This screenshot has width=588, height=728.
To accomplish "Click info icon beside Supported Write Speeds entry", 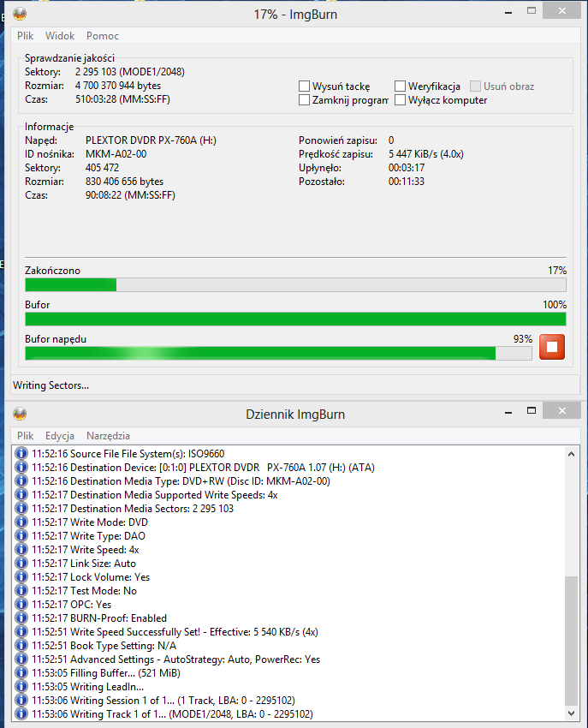I will [21, 494].
